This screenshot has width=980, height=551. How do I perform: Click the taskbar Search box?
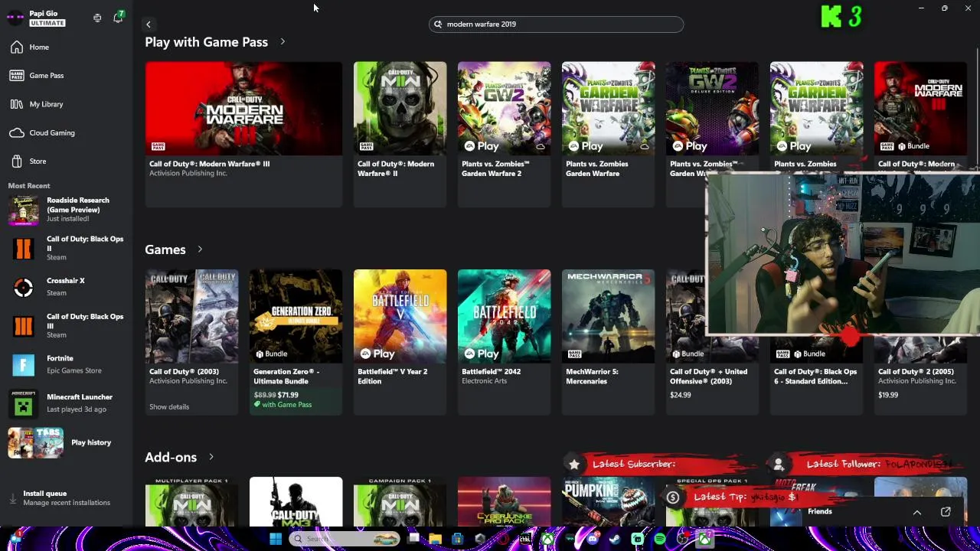click(345, 539)
